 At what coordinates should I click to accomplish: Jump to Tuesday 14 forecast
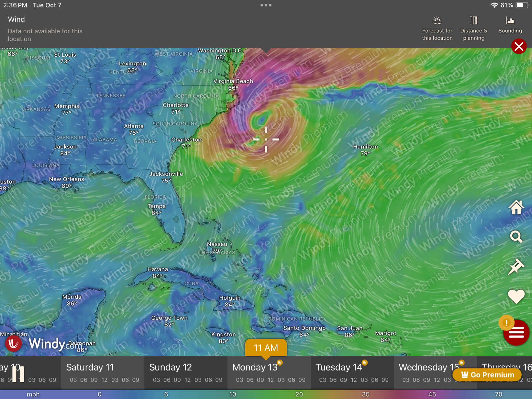click(x=339, y=367)
